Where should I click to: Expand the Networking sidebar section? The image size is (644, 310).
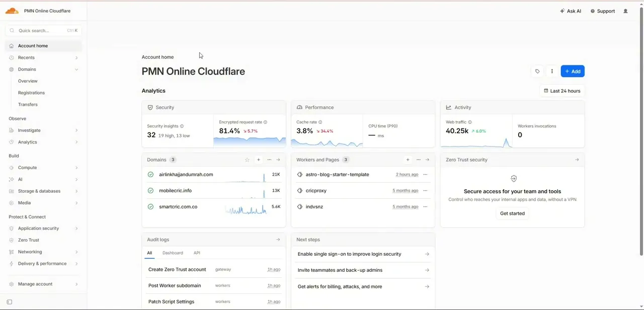43,252
